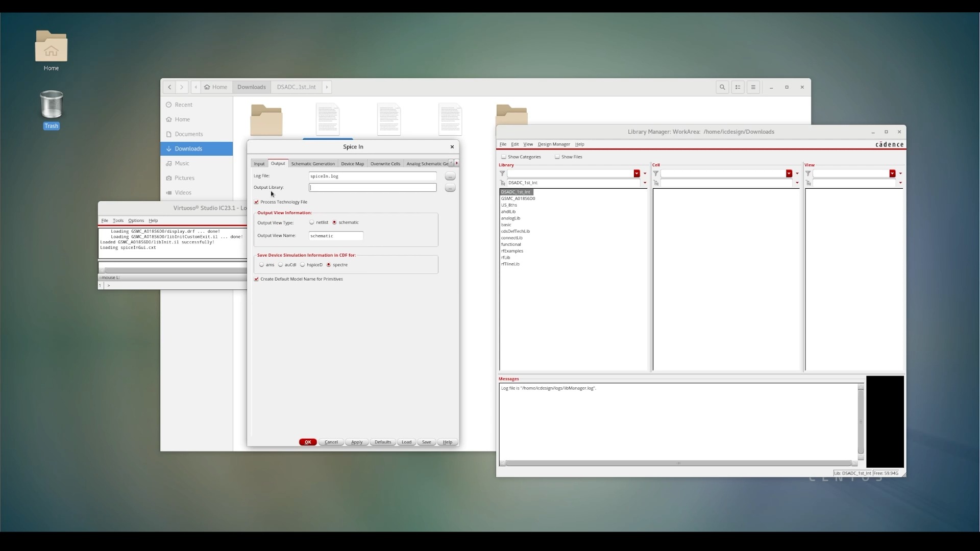This screenshot has height=551, width=980.
Task: Switch to the Device Map tab
Action: point(352,164)
